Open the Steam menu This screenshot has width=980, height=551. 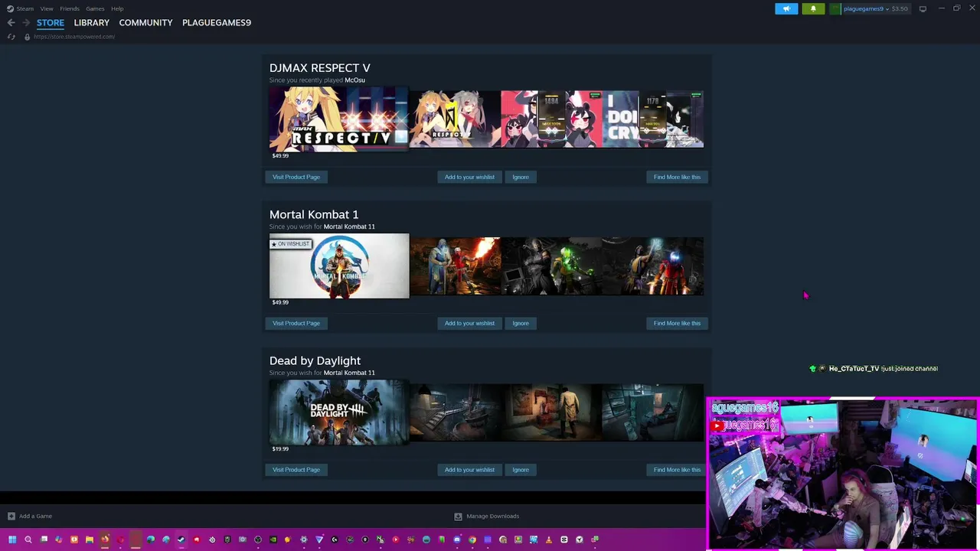pos(25,8)
